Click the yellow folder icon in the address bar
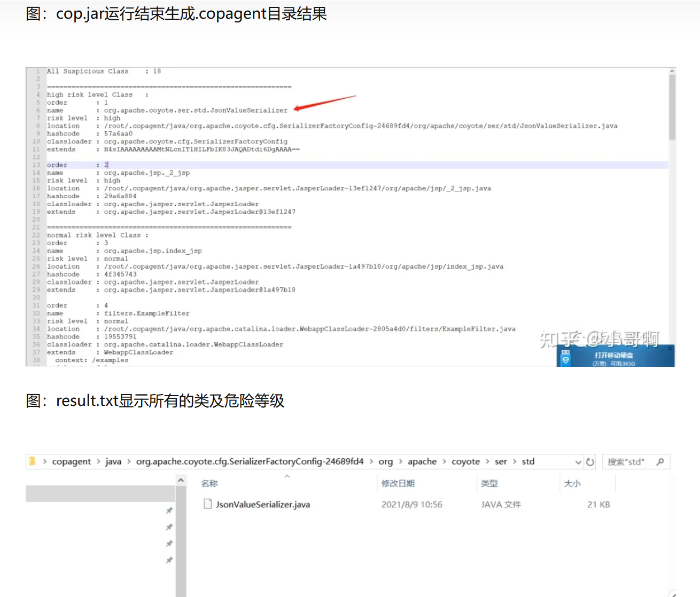The width and height of the screenshot is (700, 597). [x=33, y=461]
